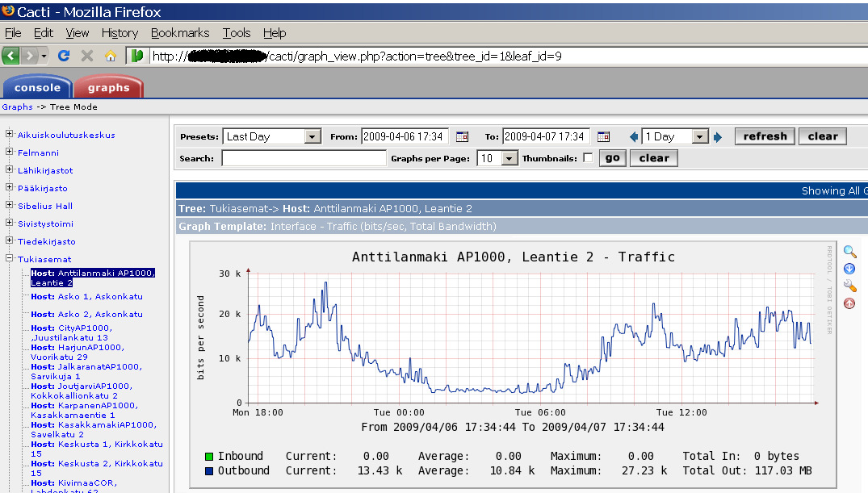Zoom the graph with the magnifier icon
Image resolution: width=868 pixels, height=493 pixels.
pos(849,251)
